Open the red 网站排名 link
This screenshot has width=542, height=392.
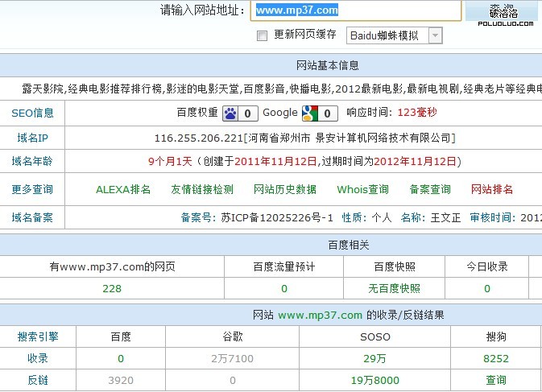click(492, 190)
